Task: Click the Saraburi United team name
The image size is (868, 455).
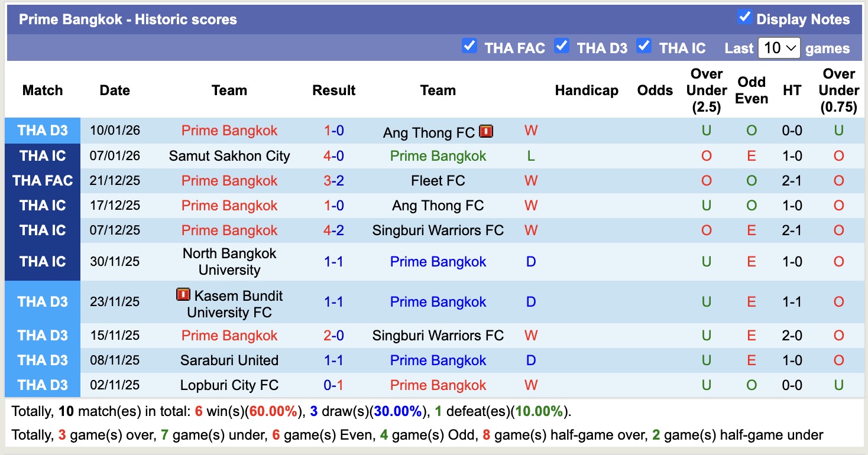Action: pos(229,360)
